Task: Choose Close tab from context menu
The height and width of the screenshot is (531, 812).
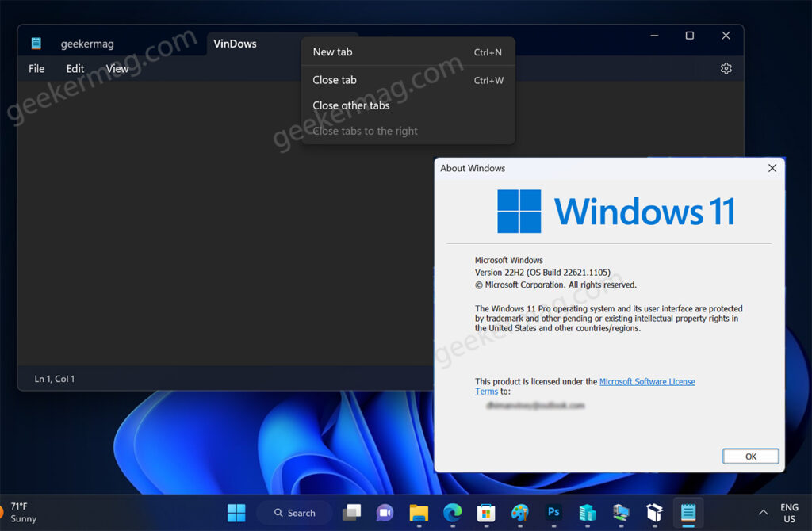Action: pyautogui.click(x=408, y=80)
